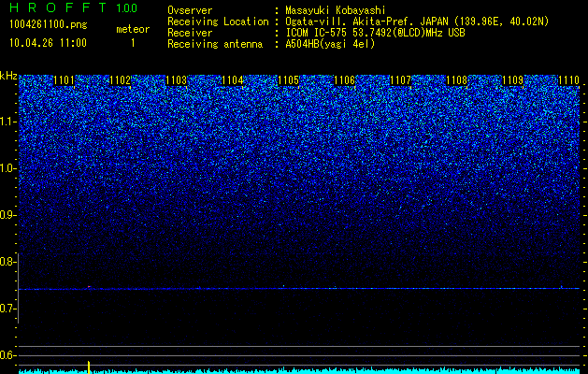Image resolution: width=588 pixels, height=374 pixels.
Task: Click the 1107 time marker
Action: [400, 80]
